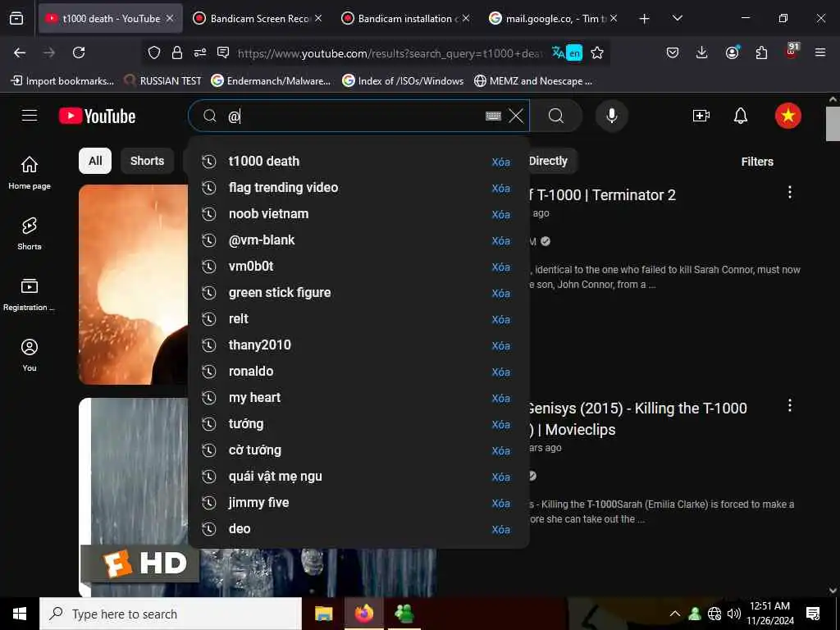Open Import bookmarks item
The height and width of the screenshot is (630, 840).
coord(62,81)
